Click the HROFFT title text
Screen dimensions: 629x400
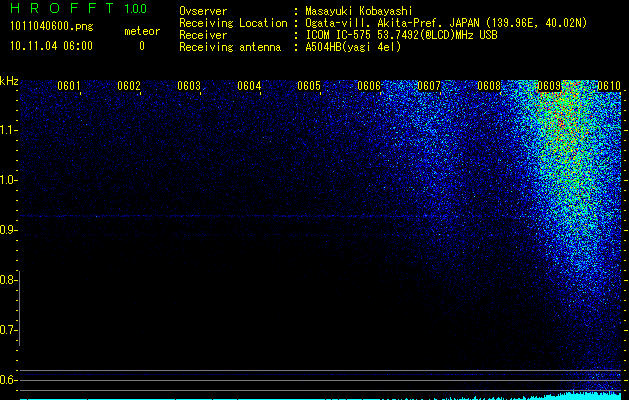[x=62, y=8]
